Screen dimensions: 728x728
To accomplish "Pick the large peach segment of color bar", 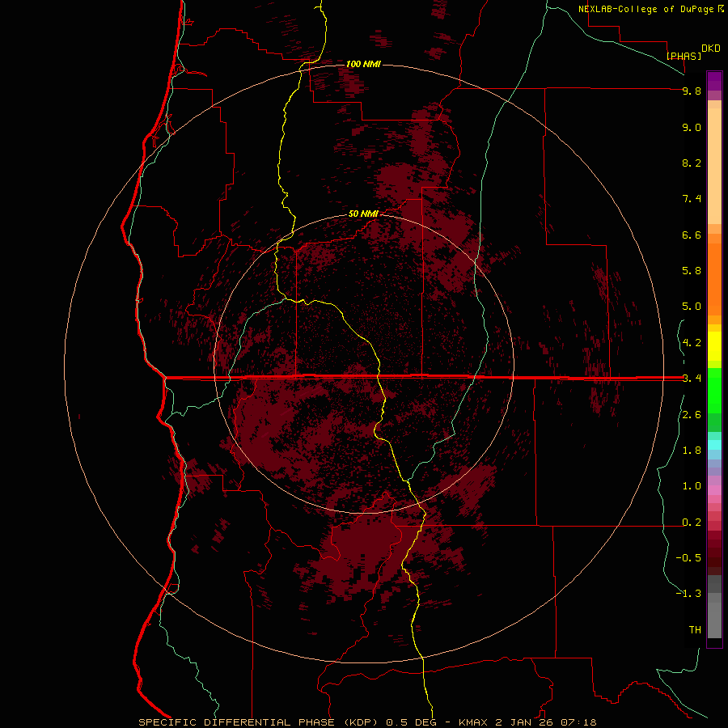I will tap(714, 166).
